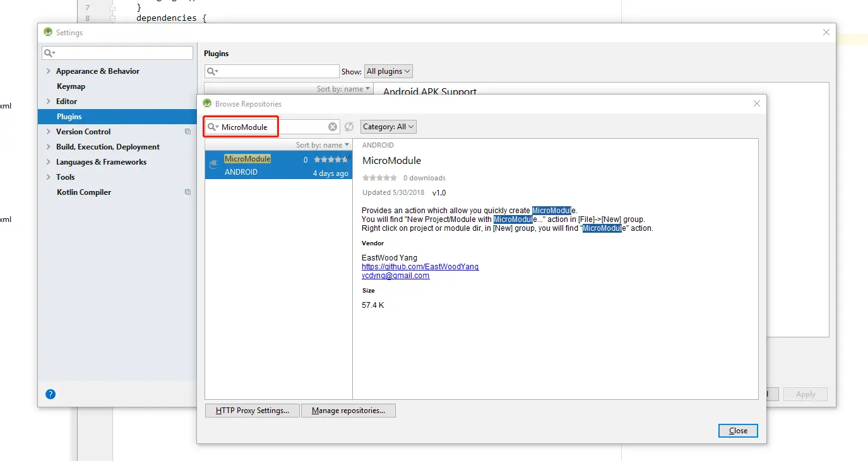
Task: Click the Android Studio icon in Settings title
Action: click(x=48, y=33)
